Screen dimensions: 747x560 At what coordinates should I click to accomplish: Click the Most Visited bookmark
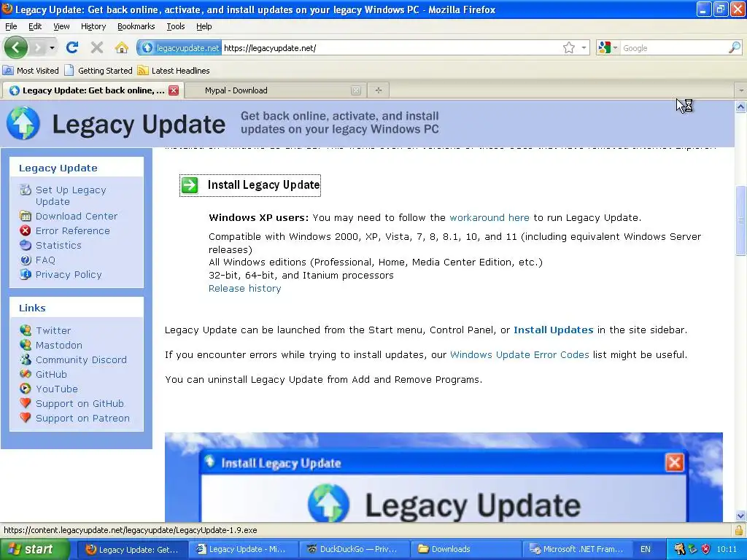click(31, 71)
